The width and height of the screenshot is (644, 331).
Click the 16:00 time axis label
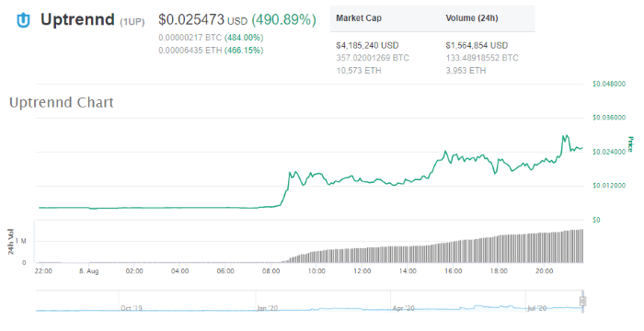pos(453,271)
